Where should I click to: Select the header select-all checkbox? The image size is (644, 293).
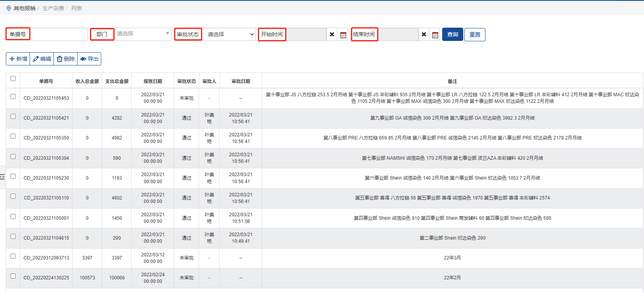pos(13,79)
